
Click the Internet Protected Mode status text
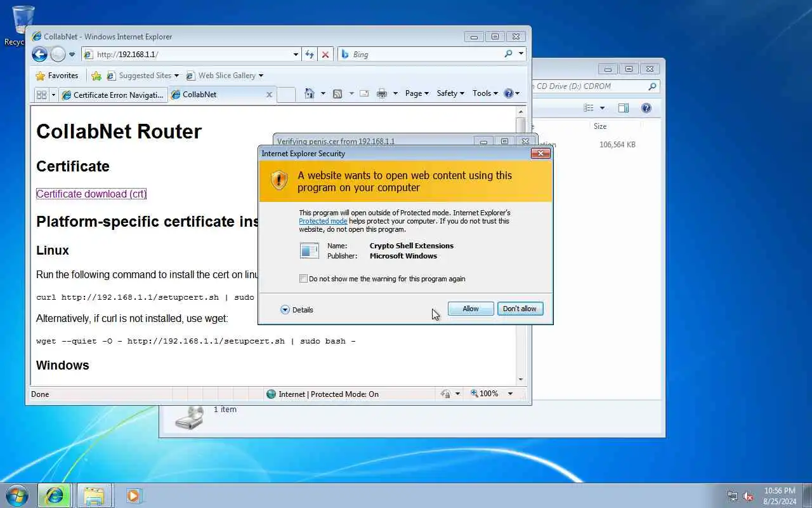click(x=329, y=394)
